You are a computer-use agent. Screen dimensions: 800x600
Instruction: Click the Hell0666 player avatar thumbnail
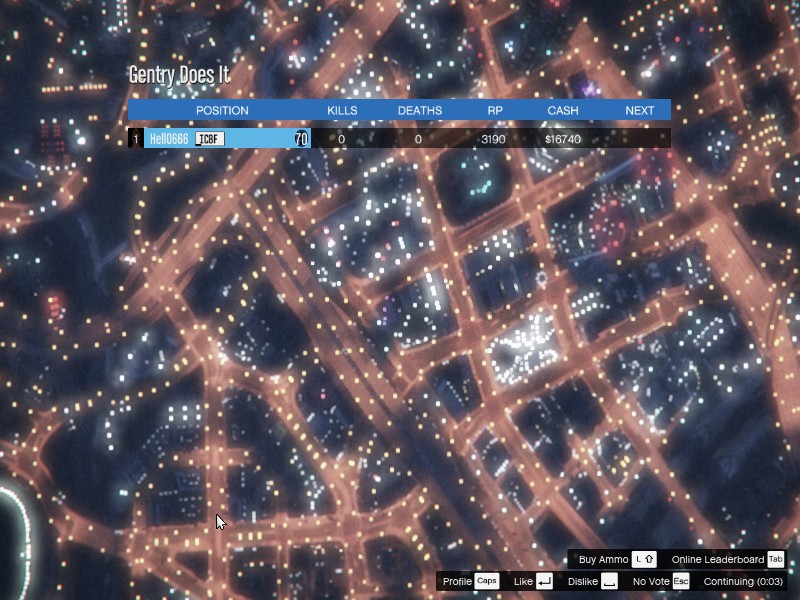pyautogui.click(x=136, y=138)
